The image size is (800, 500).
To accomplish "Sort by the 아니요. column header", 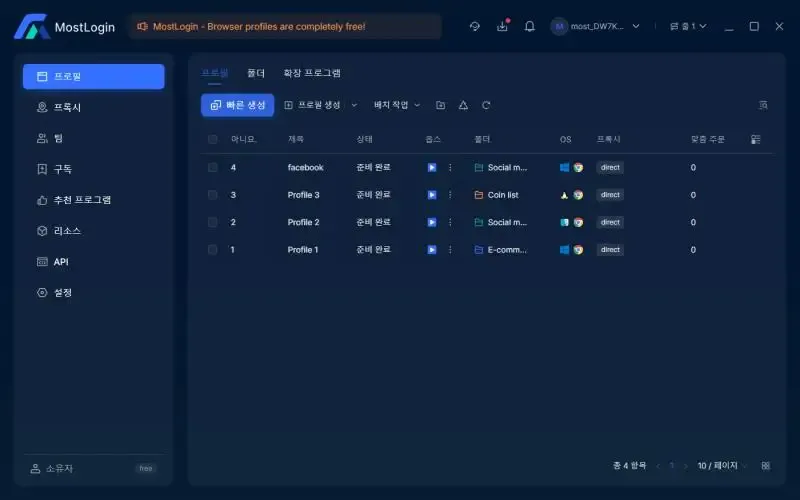I will [x=243, y=139].
